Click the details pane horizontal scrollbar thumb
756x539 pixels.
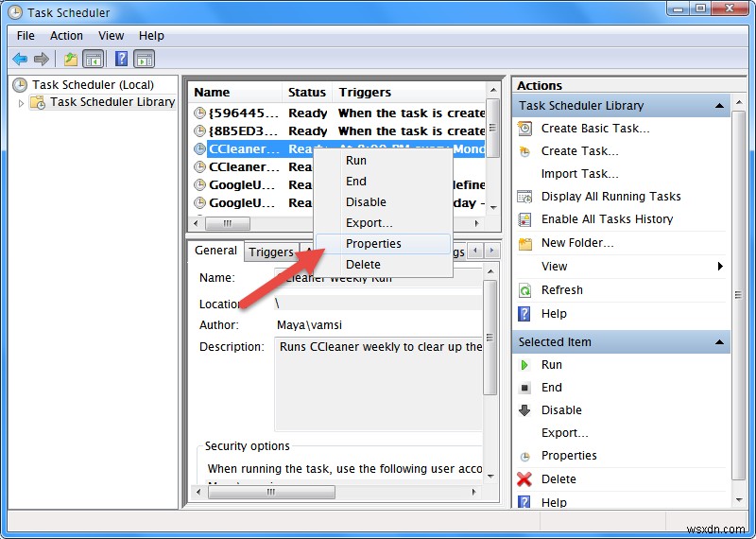click(271, 493)
